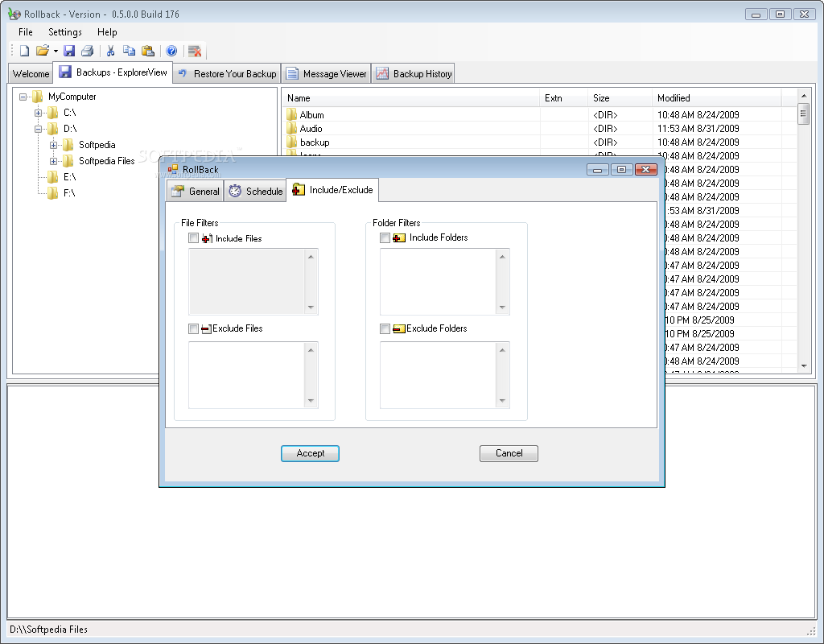
Task: Sort file list by Size column
Action: (620, 98)
